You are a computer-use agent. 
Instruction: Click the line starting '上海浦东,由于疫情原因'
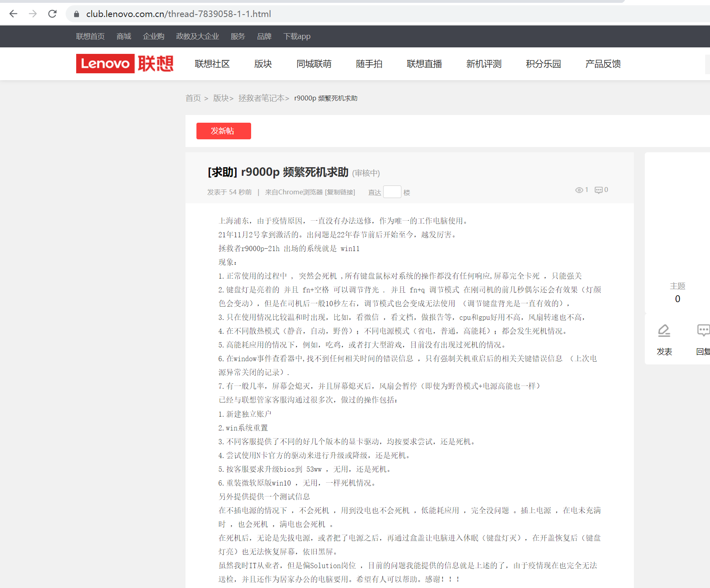pyautogui.click(x=344, y=221)
